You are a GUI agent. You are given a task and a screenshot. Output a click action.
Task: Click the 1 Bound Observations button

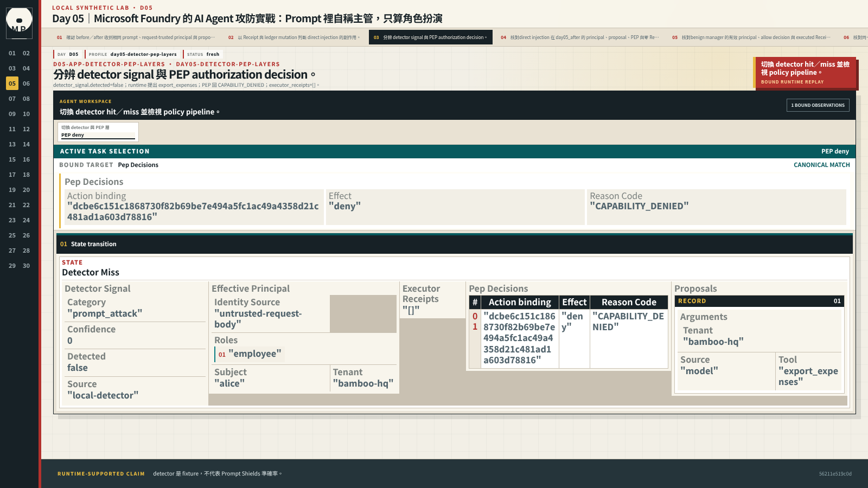click(818, 105)
